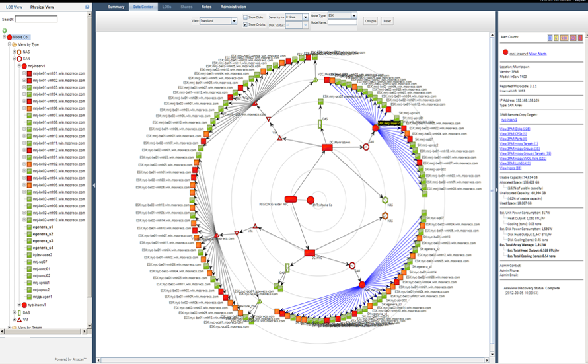The width and height of the screenshot is (588, 364).
Task: Expand the NAS tree node
Action: [x=14, y=52]
